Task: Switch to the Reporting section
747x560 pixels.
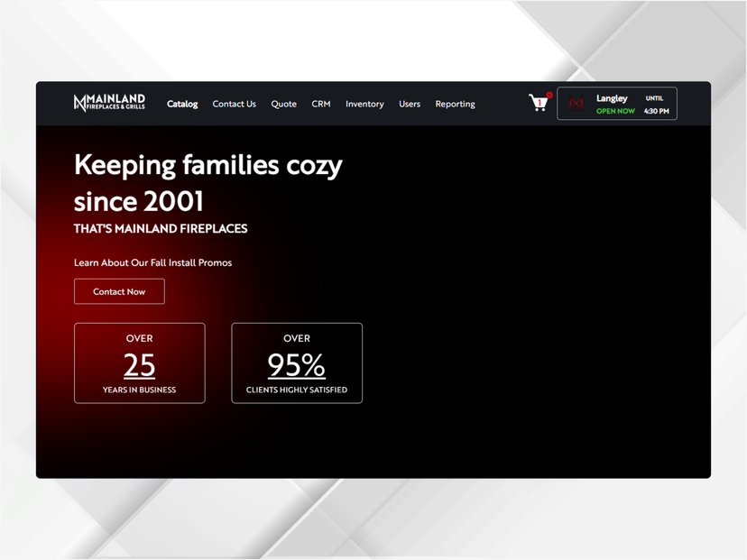Action: pyautogui.click(x=455, y=104)
